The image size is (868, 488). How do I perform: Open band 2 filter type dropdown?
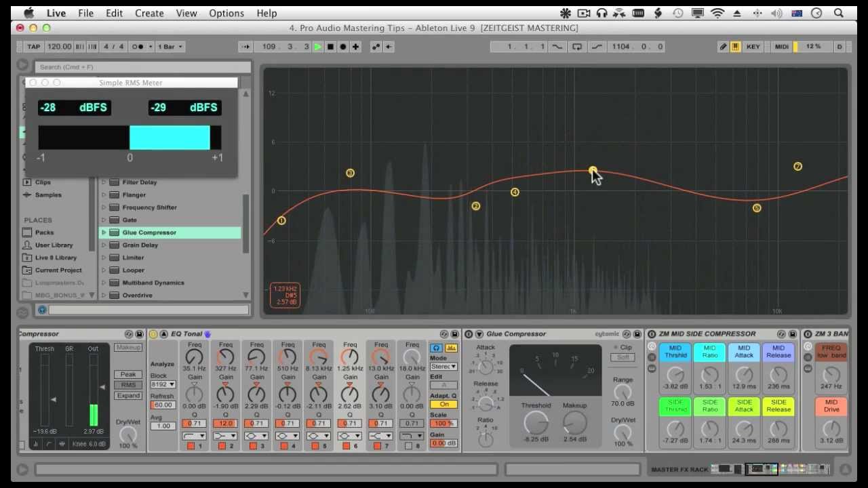point(226,436)
